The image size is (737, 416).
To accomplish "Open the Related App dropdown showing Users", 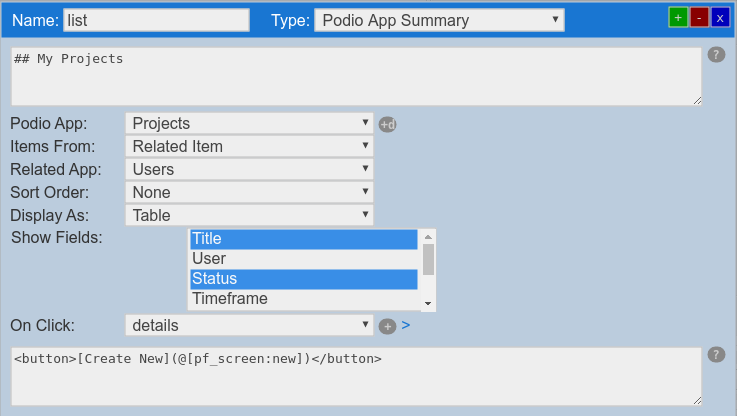I will click(249, 169).
